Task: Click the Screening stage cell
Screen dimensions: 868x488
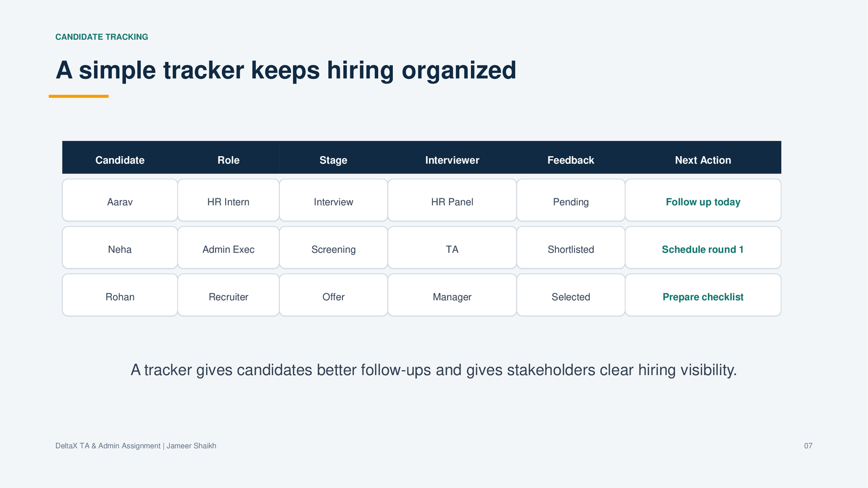Action: [x=334, y=247]
